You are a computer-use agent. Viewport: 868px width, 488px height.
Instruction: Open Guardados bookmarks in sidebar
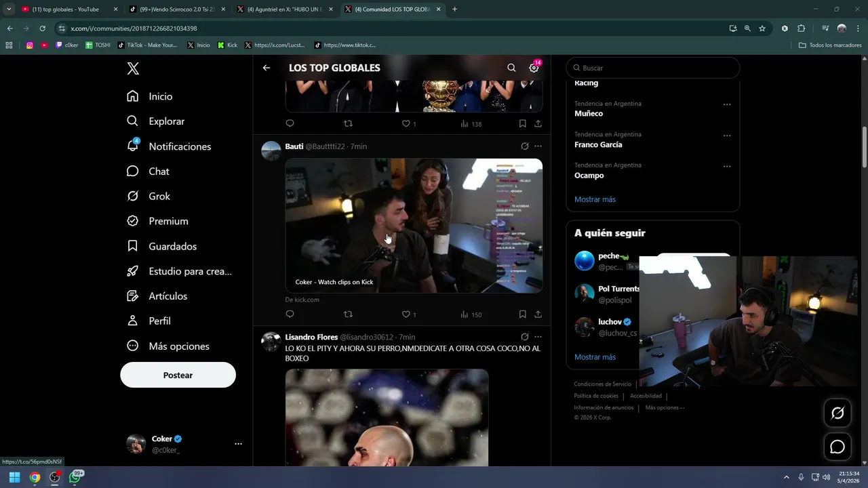(161, 246)
